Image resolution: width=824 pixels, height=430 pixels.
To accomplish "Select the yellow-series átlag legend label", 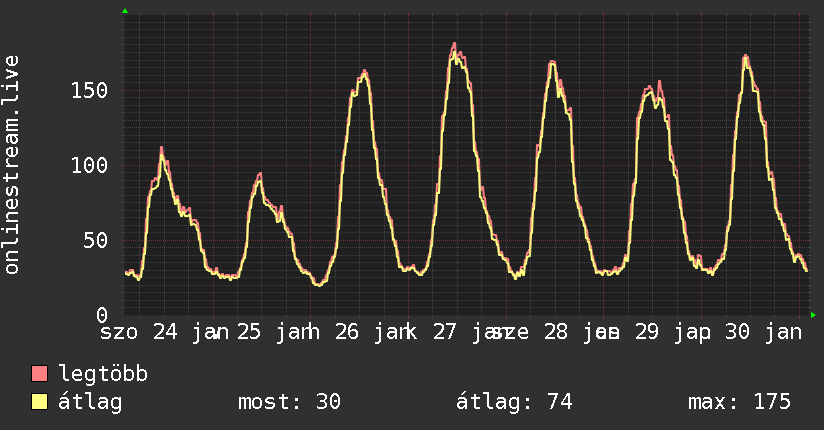I will 90,403.
